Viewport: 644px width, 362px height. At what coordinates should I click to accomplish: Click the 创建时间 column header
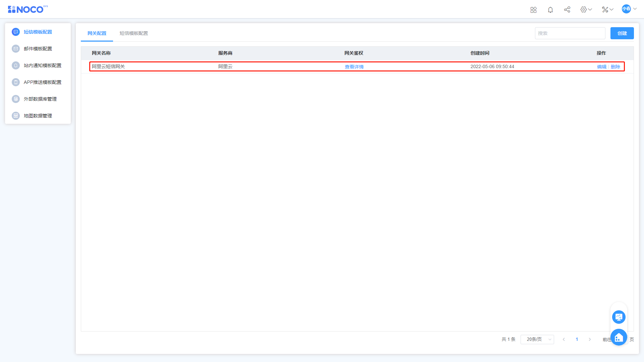[x=480, y=53]
